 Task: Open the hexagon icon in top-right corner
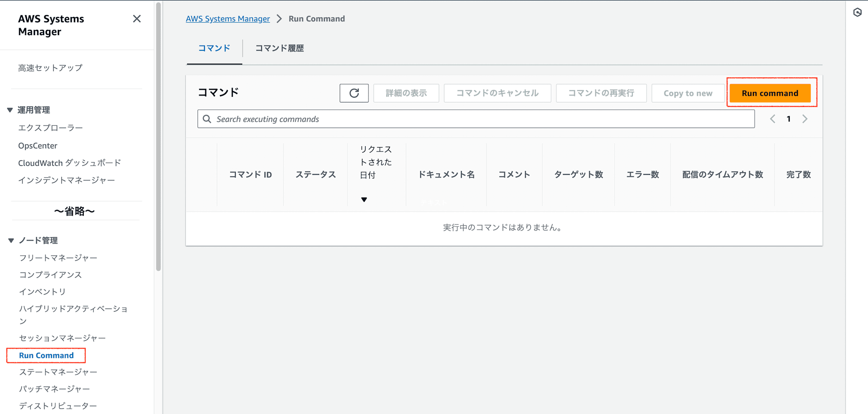(x=857, y=12)
